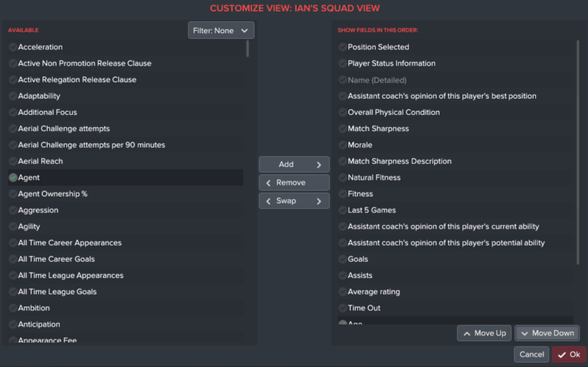Click the left chevron on Remove button

tap(268, 182)
